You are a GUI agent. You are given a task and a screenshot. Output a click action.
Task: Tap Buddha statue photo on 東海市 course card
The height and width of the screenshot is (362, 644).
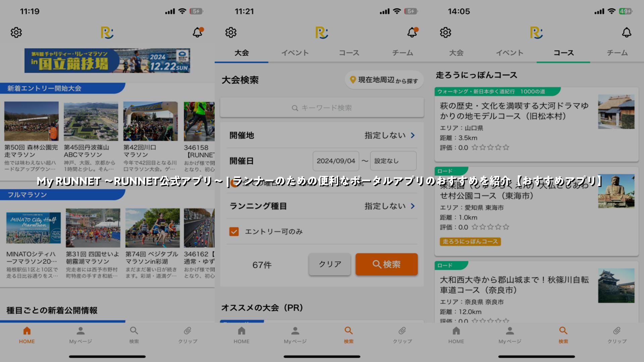616,191
